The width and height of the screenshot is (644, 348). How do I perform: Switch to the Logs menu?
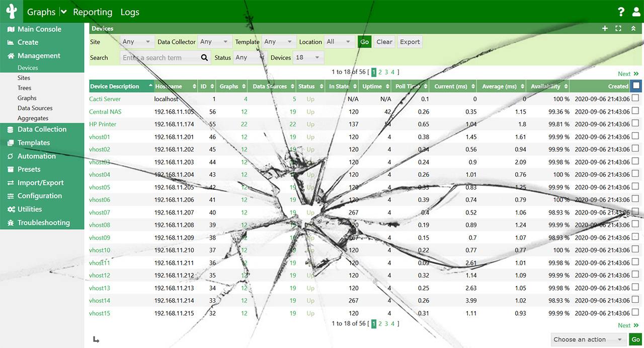click(x=130, y=12)
